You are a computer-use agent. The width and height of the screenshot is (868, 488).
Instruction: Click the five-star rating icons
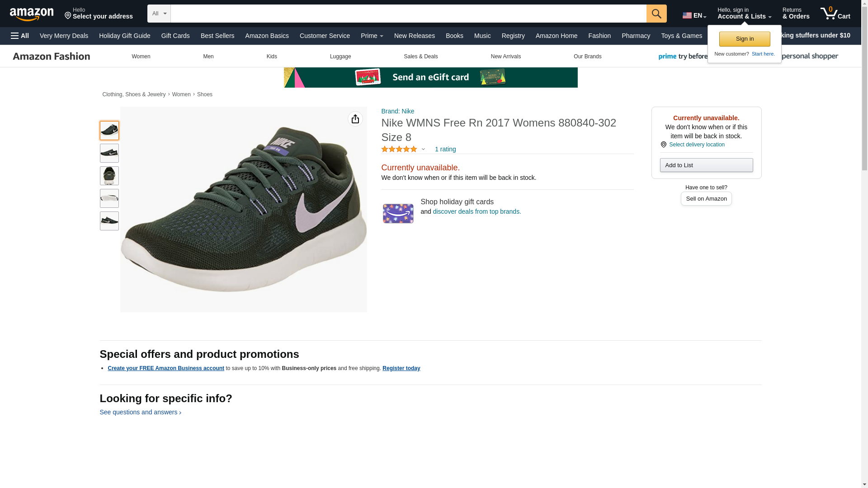click(x=399, y=149)
